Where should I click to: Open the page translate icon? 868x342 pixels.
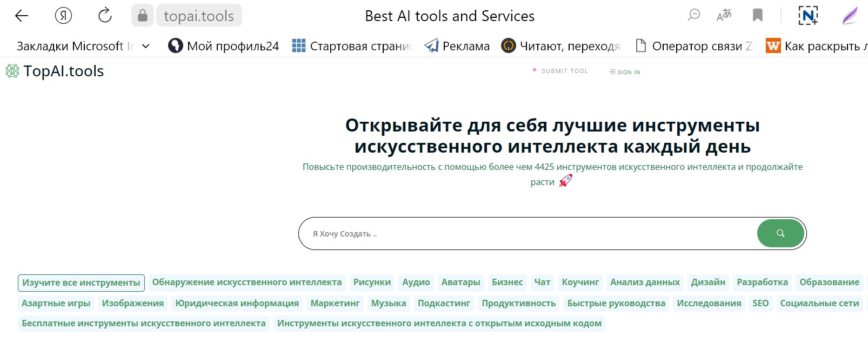point(724,16)
